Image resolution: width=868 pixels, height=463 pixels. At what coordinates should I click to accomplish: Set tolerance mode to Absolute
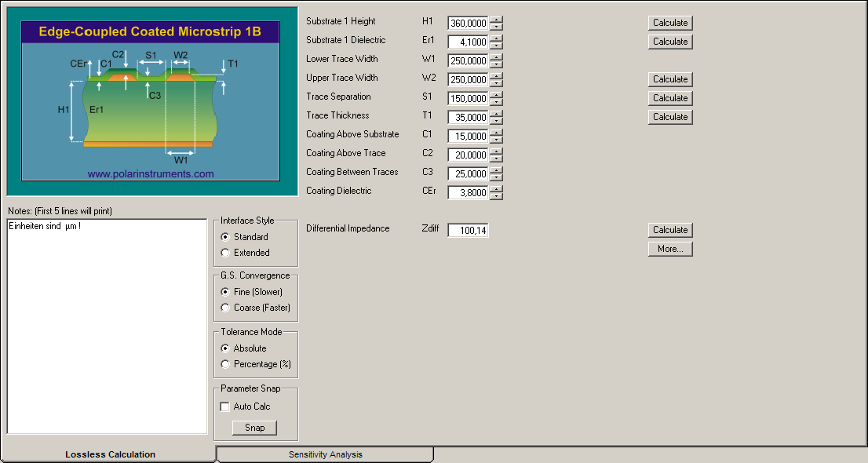coord(225,348)
